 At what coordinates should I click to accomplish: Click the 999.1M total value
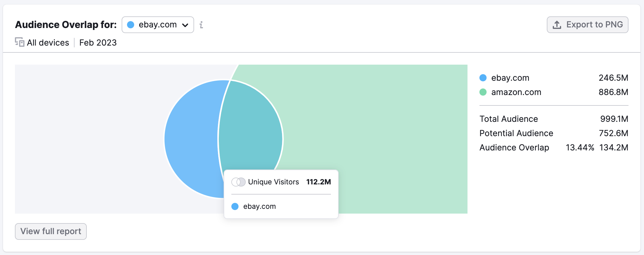pyautogui.click(x=614, y=119)
